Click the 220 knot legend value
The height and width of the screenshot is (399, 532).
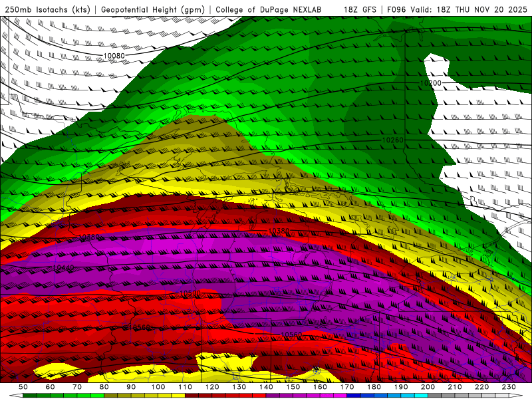pos(481,387)
